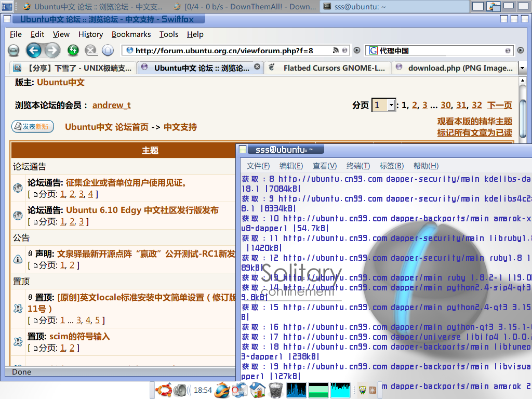532x399 pixels.
Task: Launch the mail client icon in the panel
Action: [x=240, y=390]
